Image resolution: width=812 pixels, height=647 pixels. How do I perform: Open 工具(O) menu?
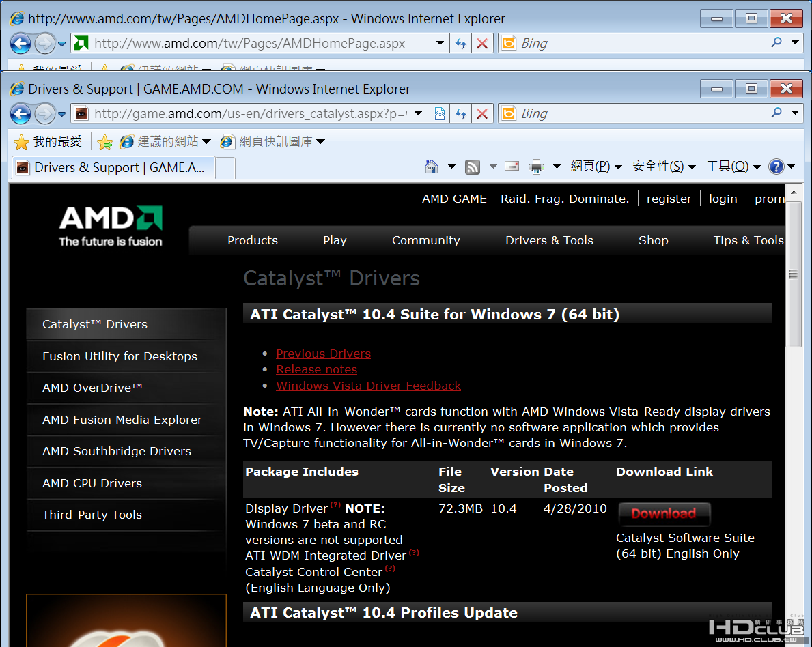(x=733, y=167)
